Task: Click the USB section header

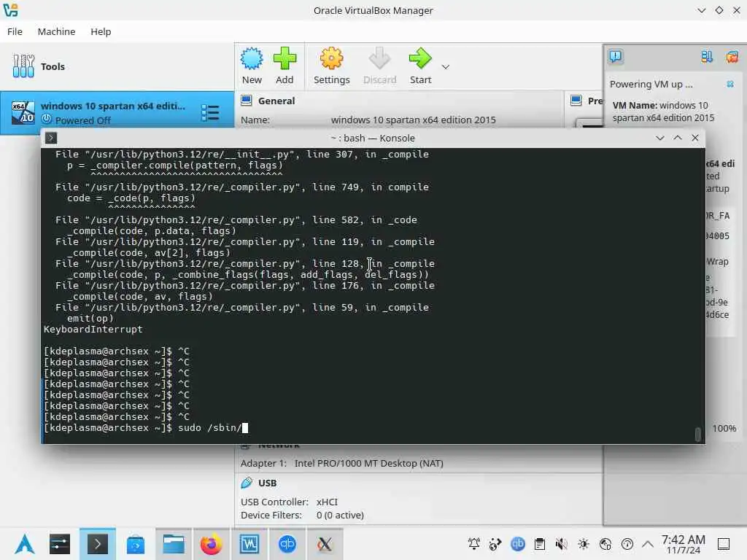Action: (267, 483)
